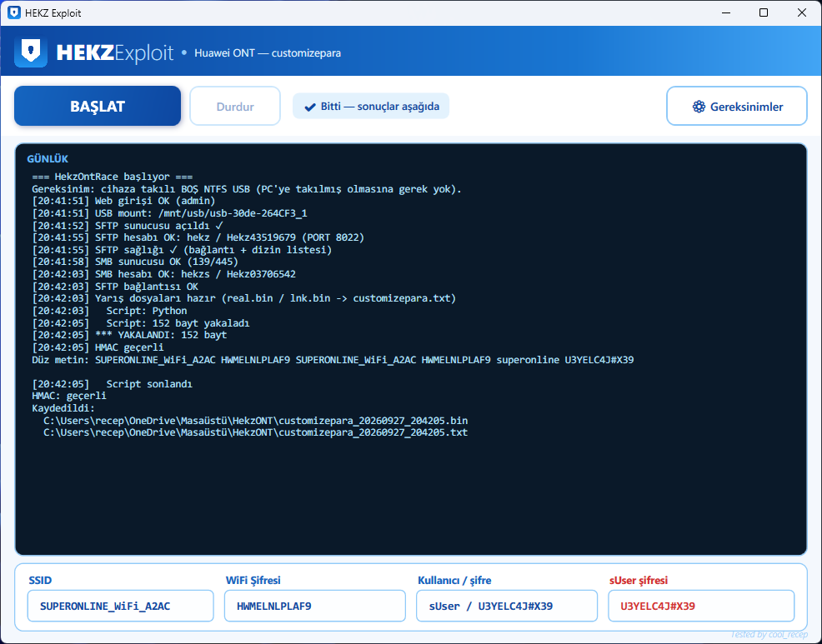Click the '*** YAKALANDI: 152 bayt' log line
The width and height of the screenshot is (822, 644).
click(129, 335)
